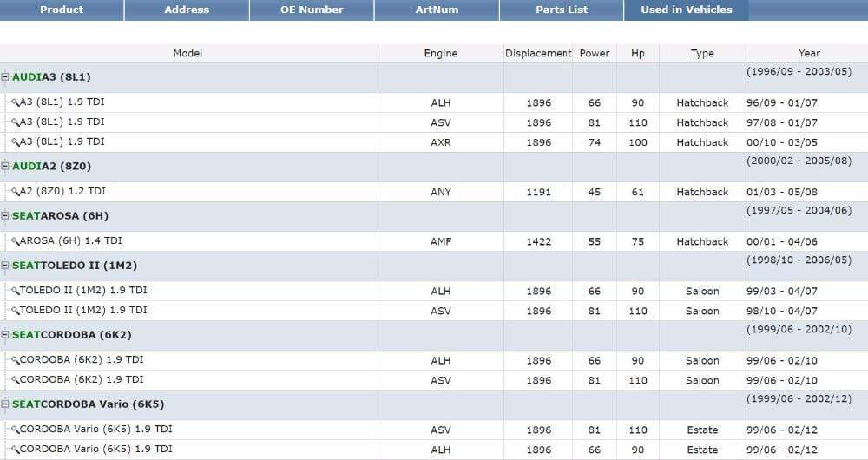Go to the Address tab
The height and width of the screenshot is (460, 868).
pos(187,10)
